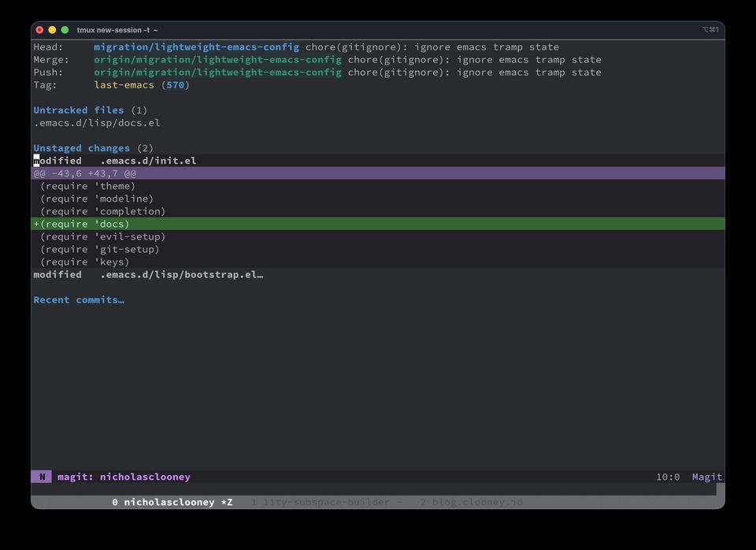The width and height of the screenshot is (756, 550).
Task: Click the Merge: label
Action: pos(51,59)
